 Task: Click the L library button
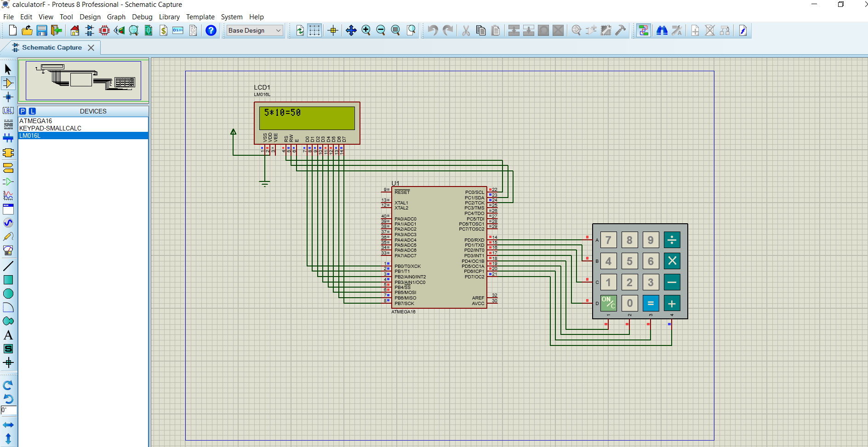tap(32, 111)
